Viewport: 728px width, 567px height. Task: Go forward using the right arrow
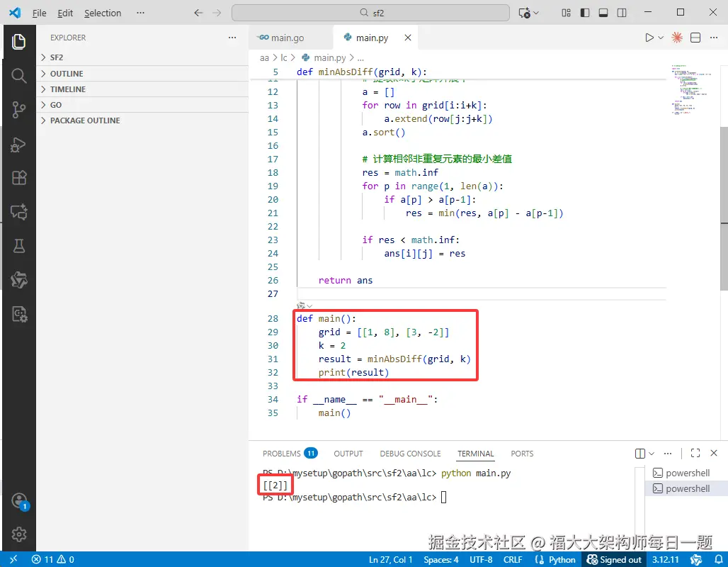217,13
